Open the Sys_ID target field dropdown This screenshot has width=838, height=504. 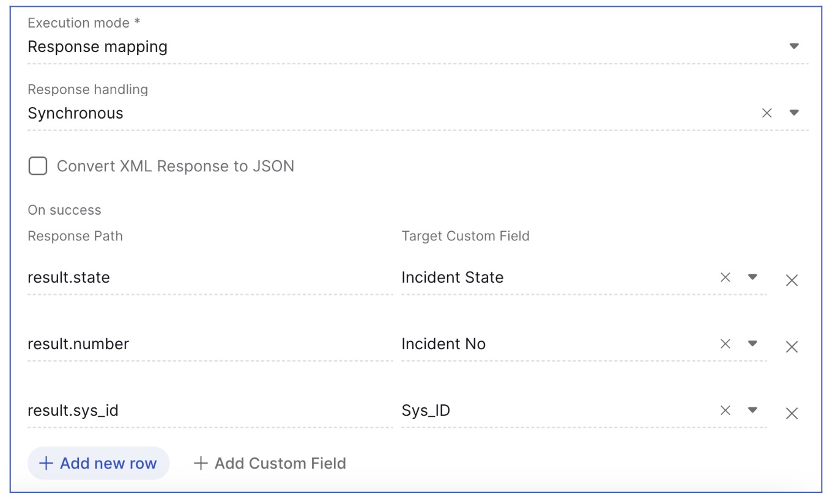(x=753, y=410)
